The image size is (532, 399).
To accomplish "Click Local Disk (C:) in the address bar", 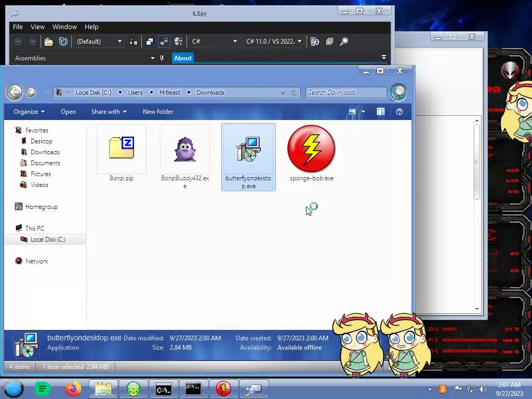I will click(x=94, y=92).
